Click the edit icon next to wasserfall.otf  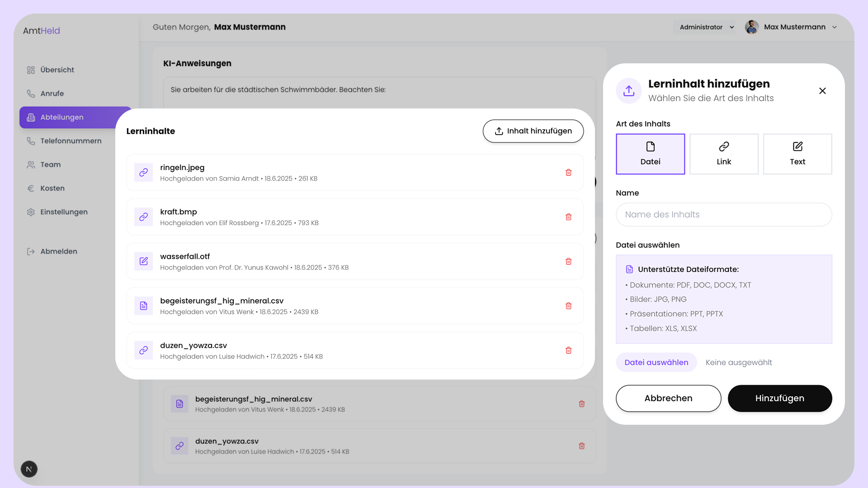[x=143, y=262]
